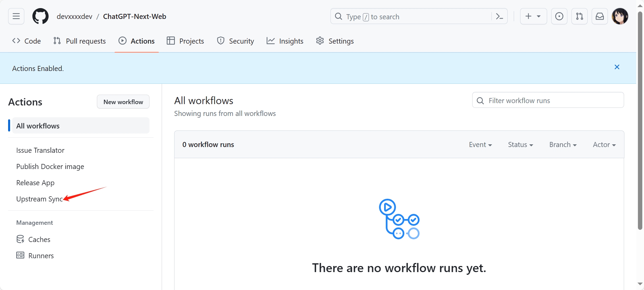
Task: Open the notifications inbox icon
Action: pos(600,16)
